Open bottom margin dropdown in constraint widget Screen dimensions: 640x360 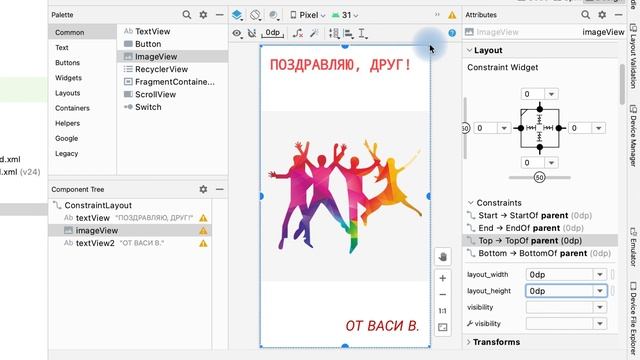pos(551,163)
